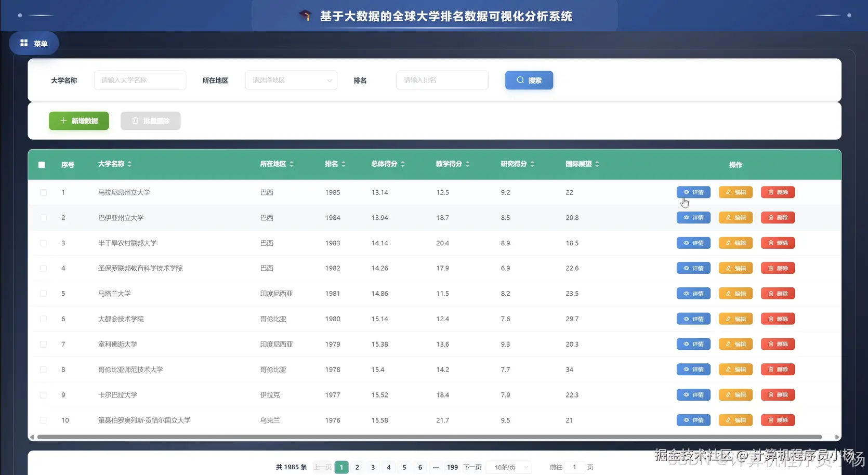Click the plus icon on 新增数据 button
Viewport: 868px width, 475px height.
(63, 121)
